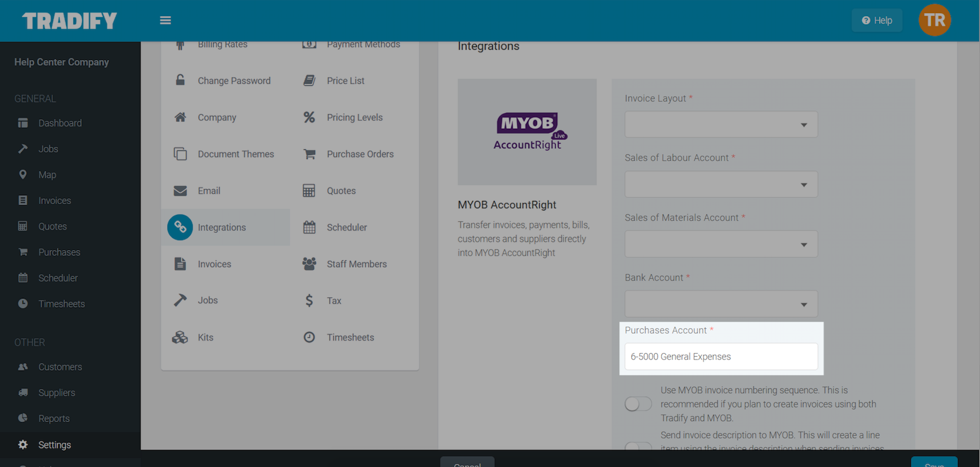Viewport: 980px width, 467px height.
Task: Click the Timesheets clock icon in settings panel
Action: tap(309, 337)
